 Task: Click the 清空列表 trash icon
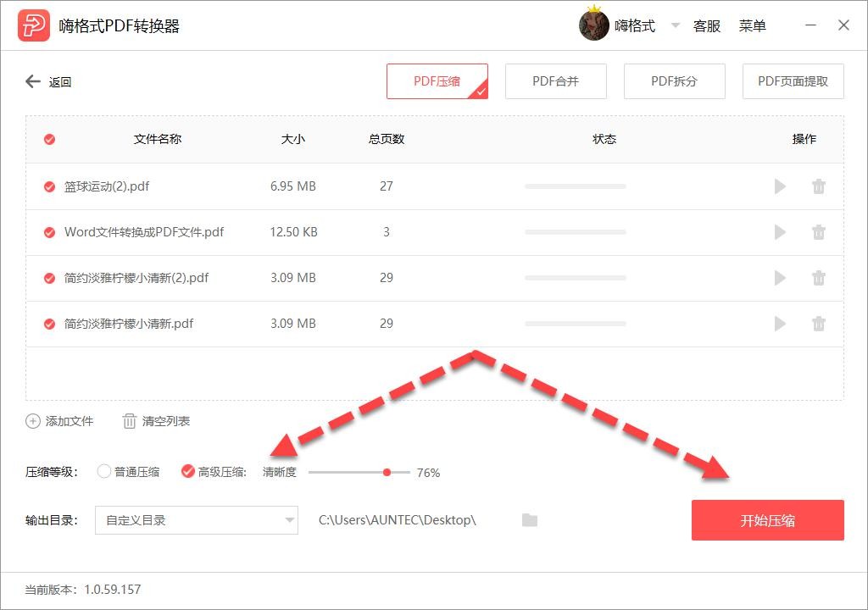pos(129,421)
